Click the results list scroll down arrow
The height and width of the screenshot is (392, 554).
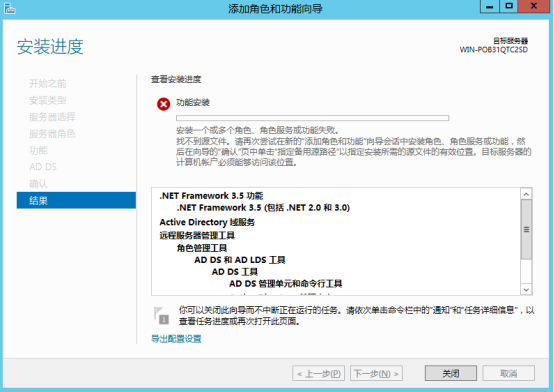coord(526,289)
